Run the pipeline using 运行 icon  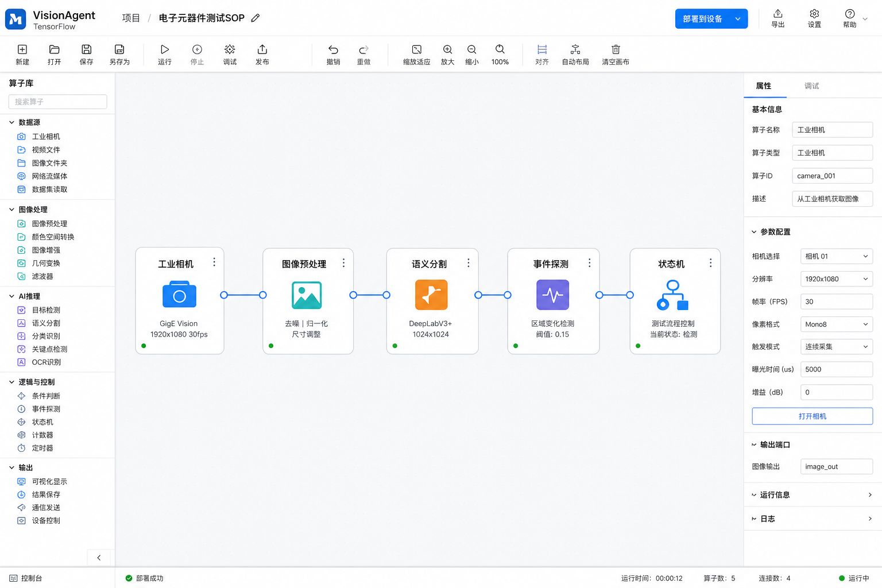tap(165, 49)
